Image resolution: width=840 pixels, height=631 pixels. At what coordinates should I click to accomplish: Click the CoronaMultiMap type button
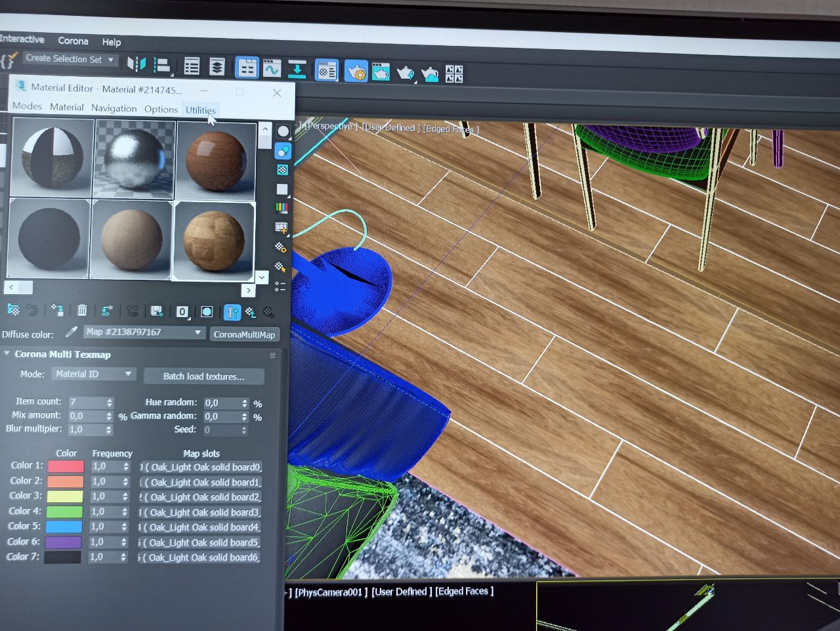[x=244, y=334]
